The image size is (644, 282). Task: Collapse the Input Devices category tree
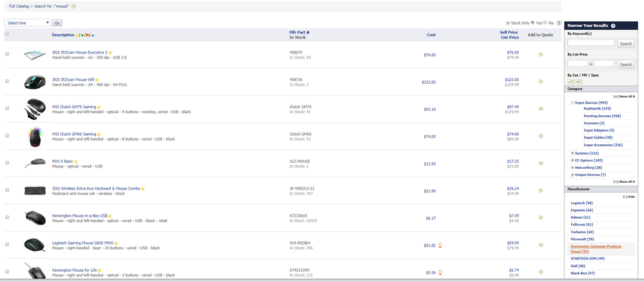[x=573, y=102]
